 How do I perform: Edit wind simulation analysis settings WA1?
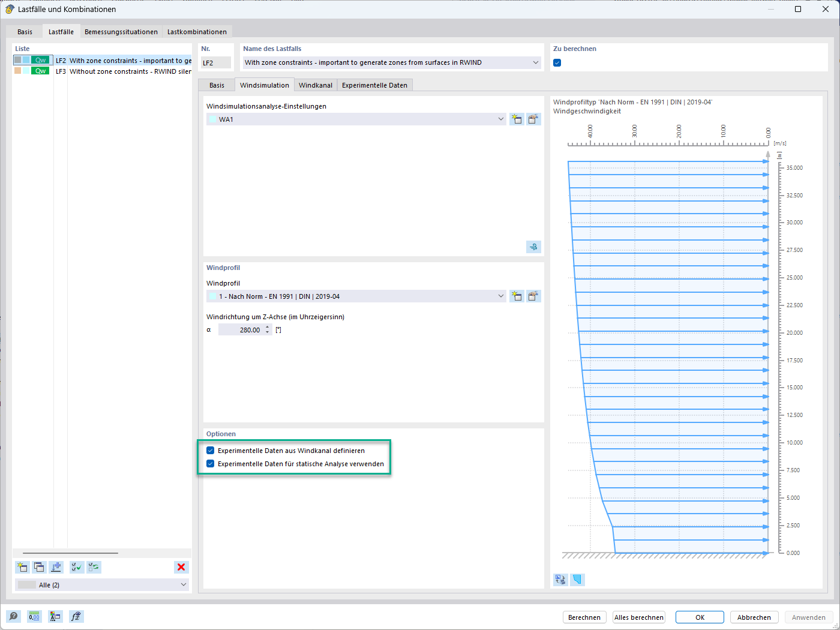click(x=533, y=119)
